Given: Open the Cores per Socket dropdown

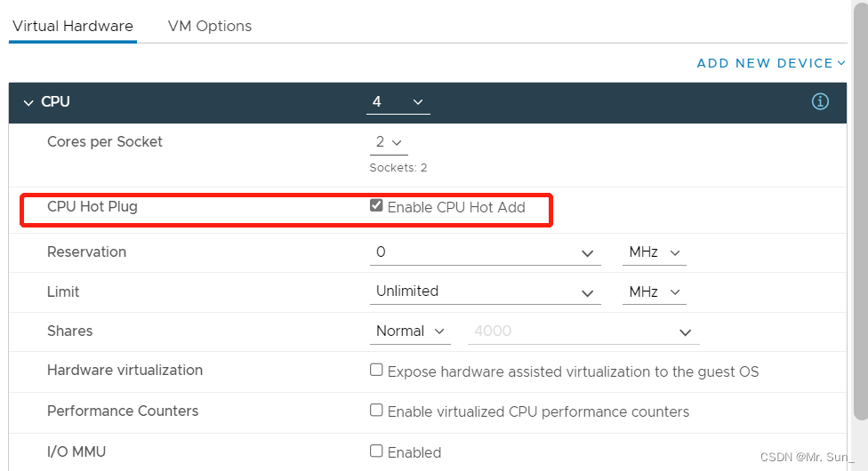Looking at the screenshot, I should (x=389, y=142).
